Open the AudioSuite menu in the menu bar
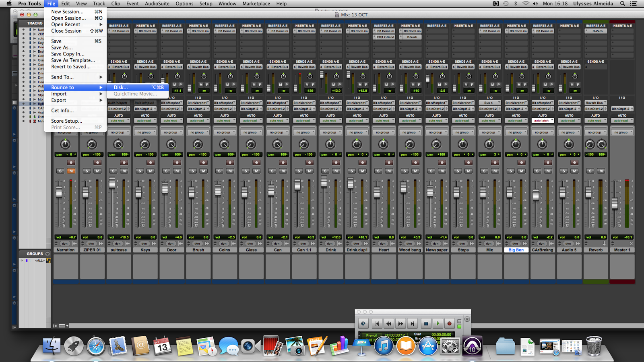 157,4
